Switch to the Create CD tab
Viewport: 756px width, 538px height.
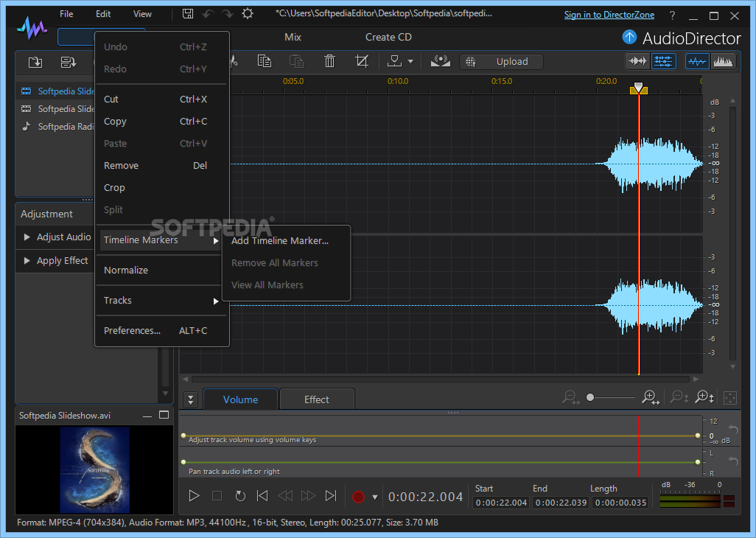tap(388, 37)
